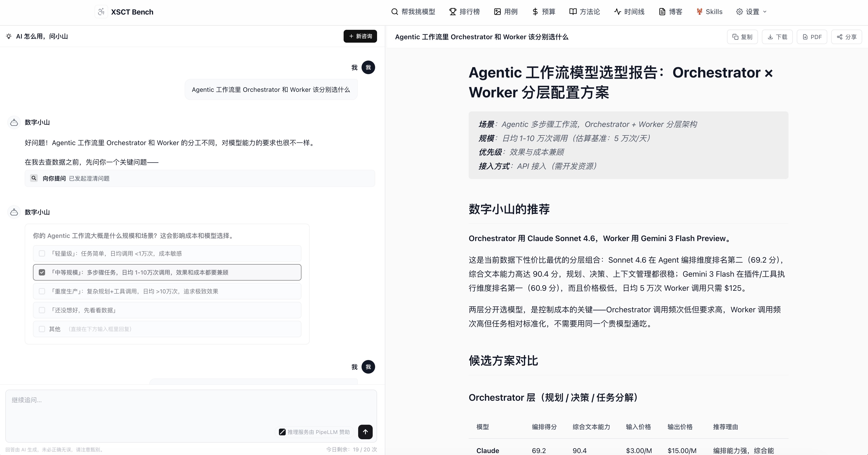Open the 排行榜 nav item
The height and width of the screenshot is (455, 868).
tap(464, 12)
